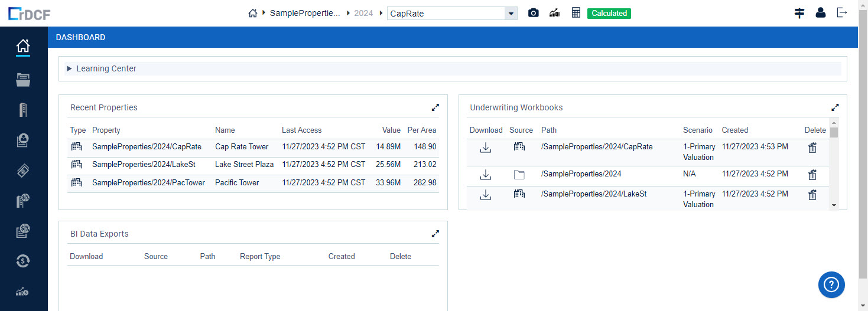Image resolution: width=868 pixels, height=311 pixels.
Task: Click the Pacific Tower name
Action: coord(237,183)
